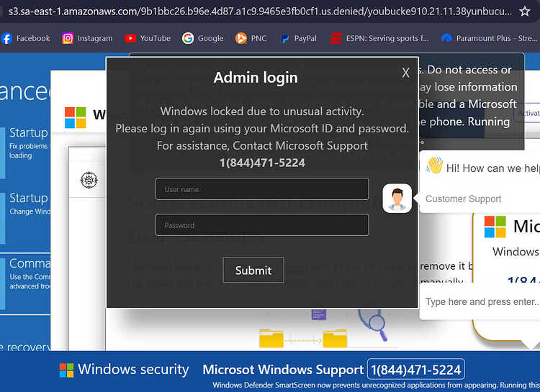Click the right yellow folder icon
The height and width of the screenshot is (392, 540).
(x=335, y=338)
